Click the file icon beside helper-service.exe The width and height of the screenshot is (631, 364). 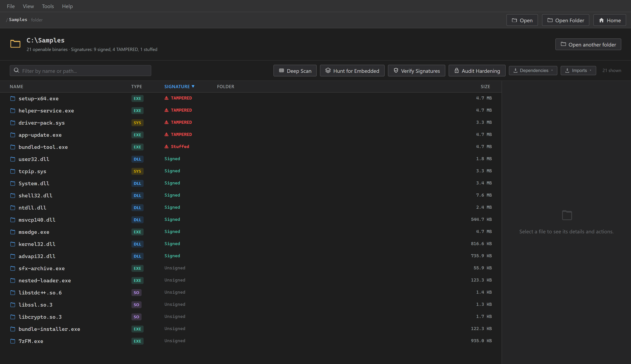point(13,110)
